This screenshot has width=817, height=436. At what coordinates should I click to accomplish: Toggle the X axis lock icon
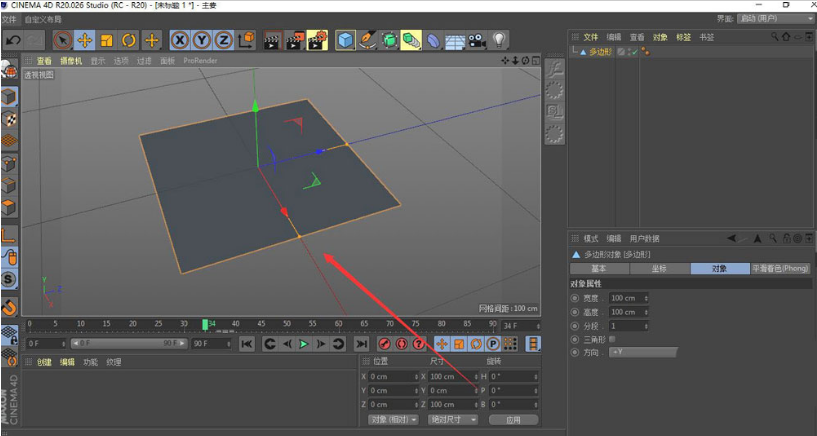(180, 40)
